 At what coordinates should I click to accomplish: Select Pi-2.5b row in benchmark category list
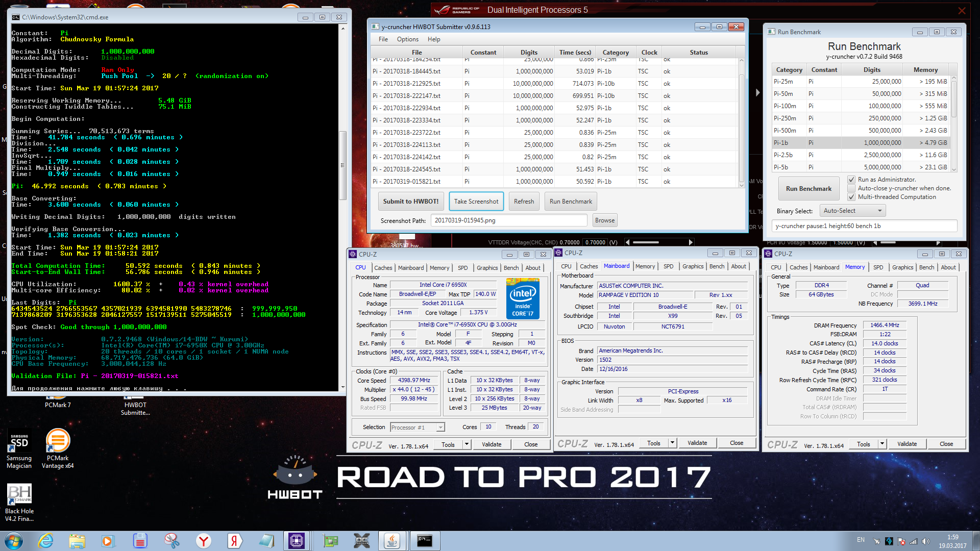pos(861,155)
